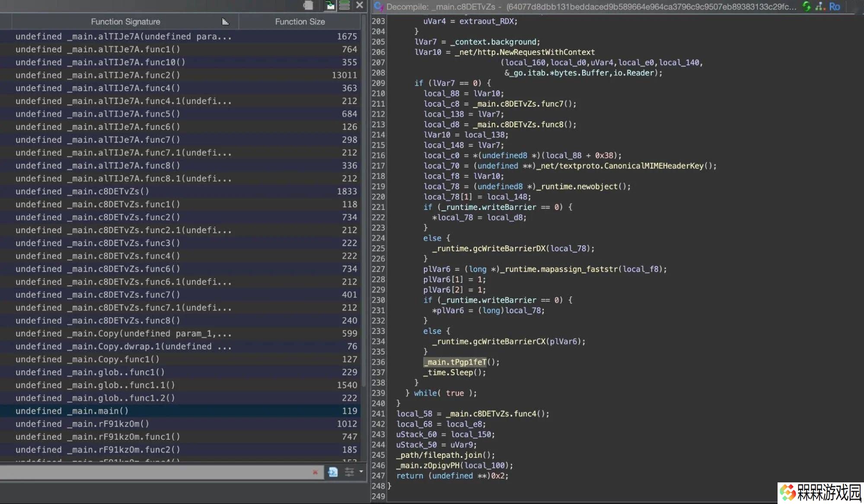This screenshot has height=504, width=864.
Task: Click the blue 'Ro' toolbar item
Action: (x=834, y=6)
